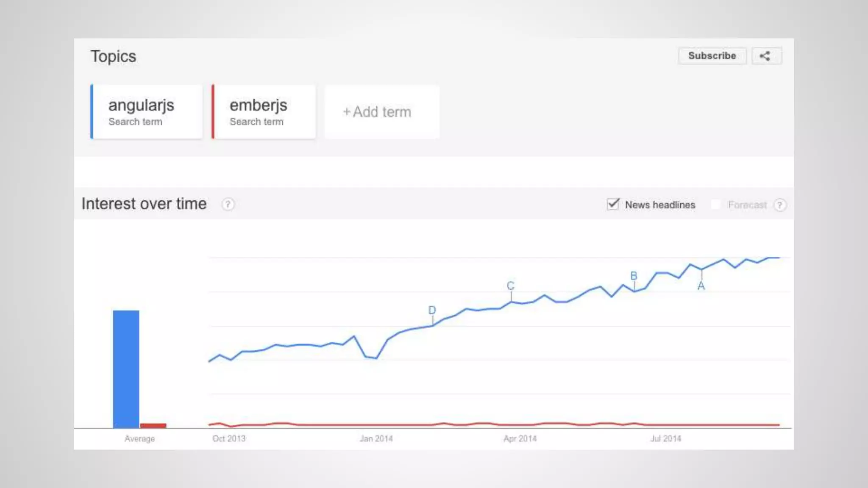Click the share icon button
The image size is (868, 488).
point(766,56)
